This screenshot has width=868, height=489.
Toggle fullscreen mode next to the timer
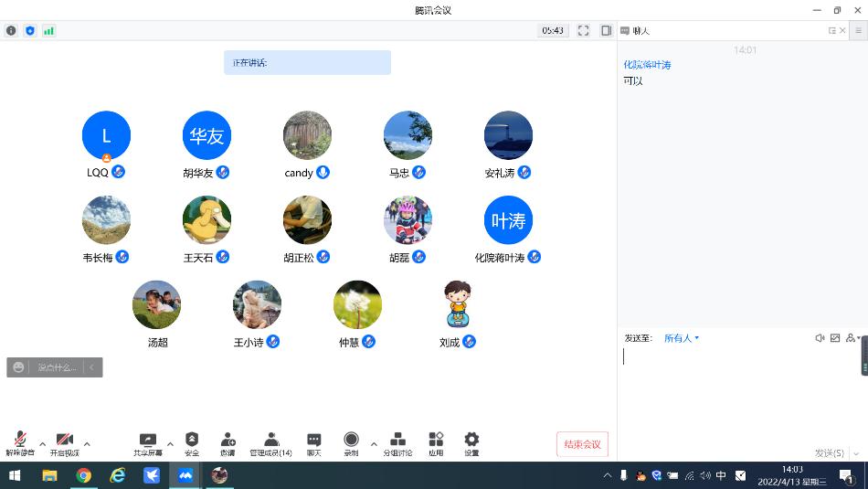click(583, 30)
